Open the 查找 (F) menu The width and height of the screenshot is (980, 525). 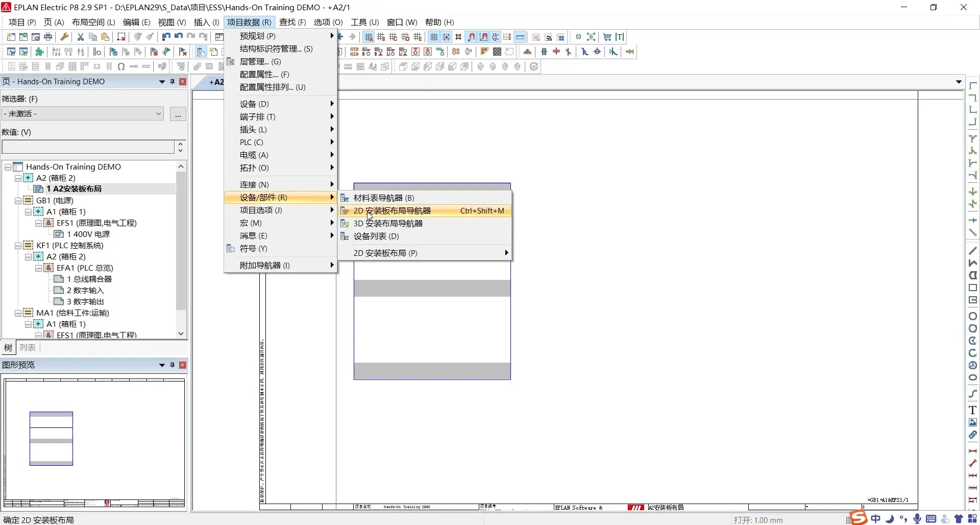(292, 22)
